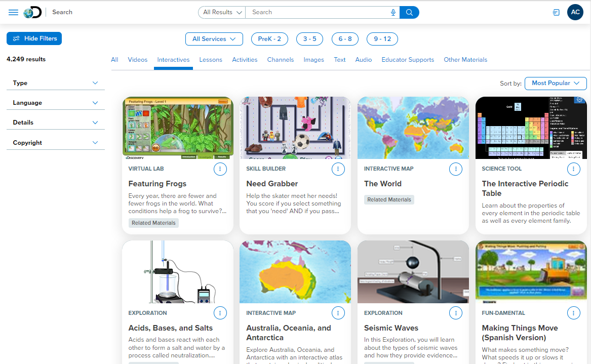Switch to the Text tab
This screenshot has width=591, height=364.
tap(340, 60)
